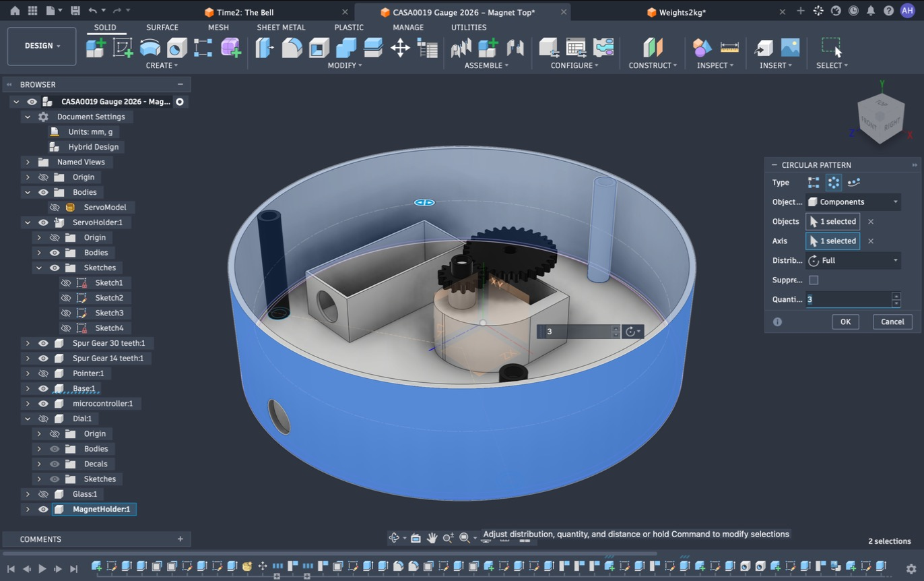Open the MODIFY menu

click(x=345, y=65)
